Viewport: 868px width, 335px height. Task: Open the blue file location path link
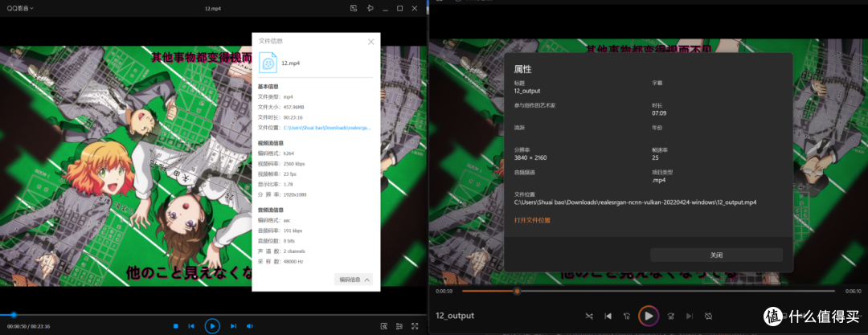click(x=326, y=128)
